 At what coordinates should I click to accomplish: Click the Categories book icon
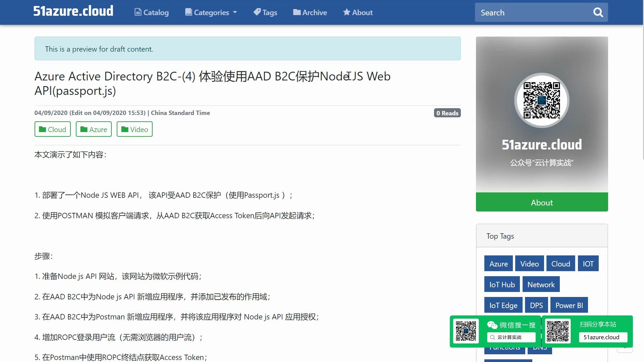(189, 12)
